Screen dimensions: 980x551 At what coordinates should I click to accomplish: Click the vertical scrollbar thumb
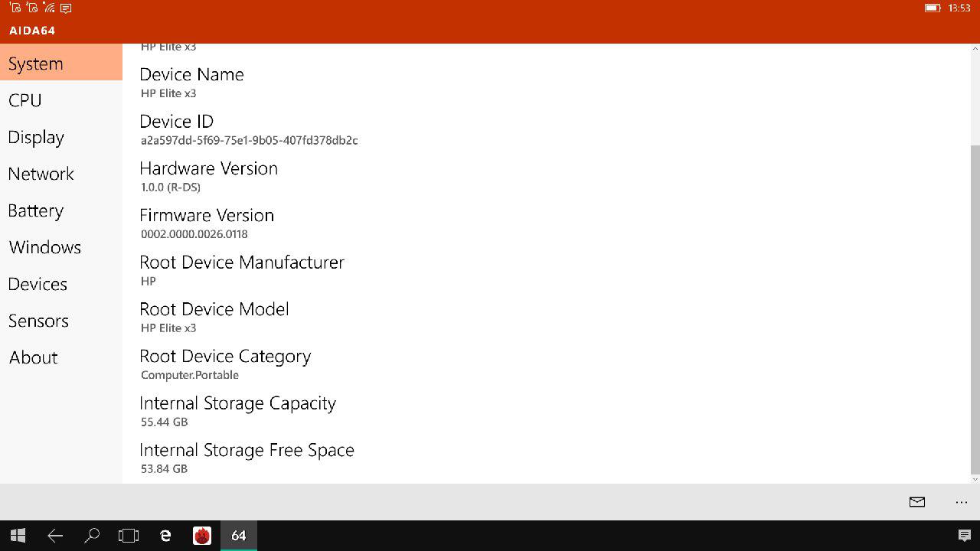point(975,308)
